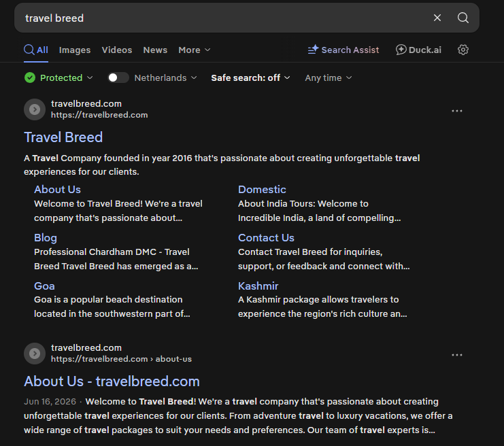Viewport: 504px width, 446px height.
Task: Open the Kashmir sitelink
Action: [x=258, y=286]
